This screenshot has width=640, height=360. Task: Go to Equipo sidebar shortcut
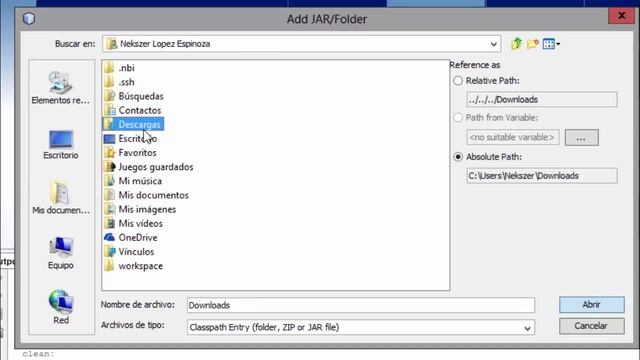60,253
